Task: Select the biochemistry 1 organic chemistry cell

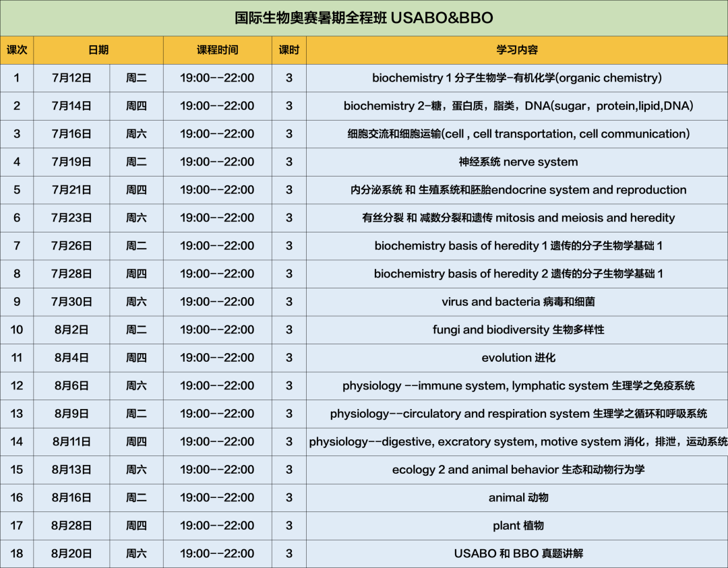Action: click(x=517, y=78)
